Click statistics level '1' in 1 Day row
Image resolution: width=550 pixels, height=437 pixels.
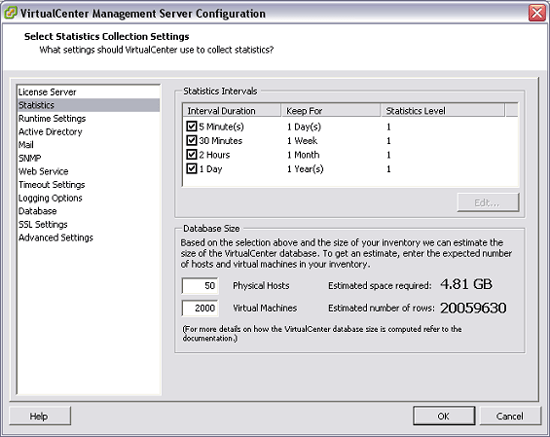click(x=389, y=169)
